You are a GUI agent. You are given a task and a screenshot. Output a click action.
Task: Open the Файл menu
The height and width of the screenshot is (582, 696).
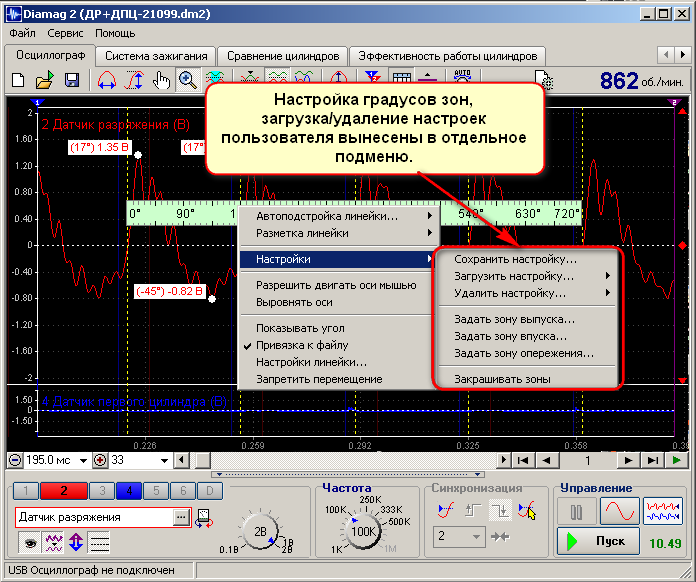(x=22, y=33)
